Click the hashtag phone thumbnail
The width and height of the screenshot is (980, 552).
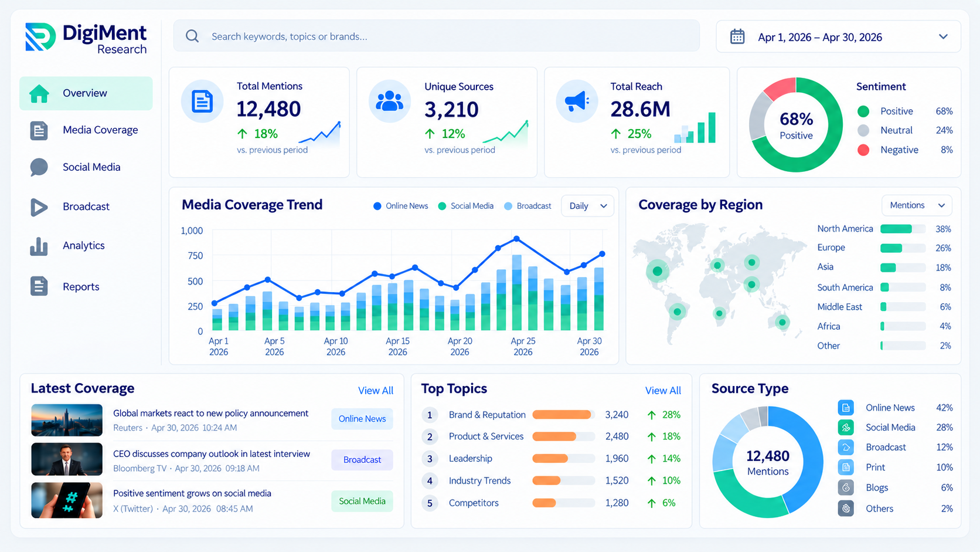(x=67, y=500)
